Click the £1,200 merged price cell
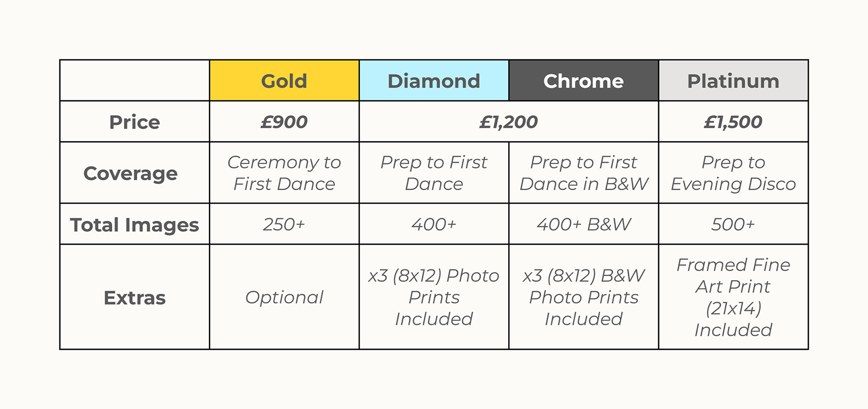The image size is (868, 409). point(509,122)
